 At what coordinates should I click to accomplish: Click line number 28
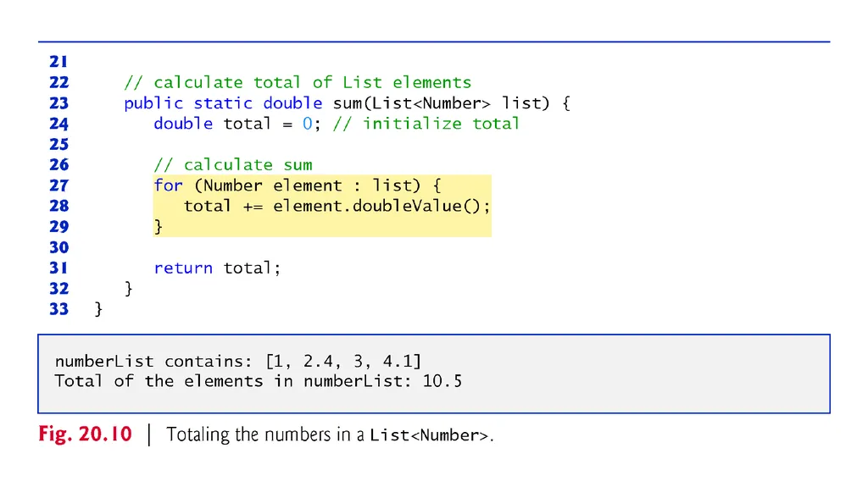(58, 206)
